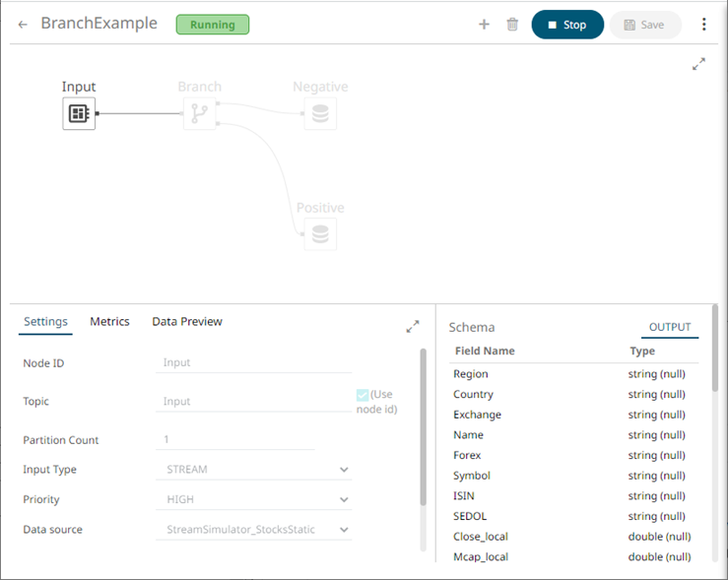Click the Save button

(645, 25)
